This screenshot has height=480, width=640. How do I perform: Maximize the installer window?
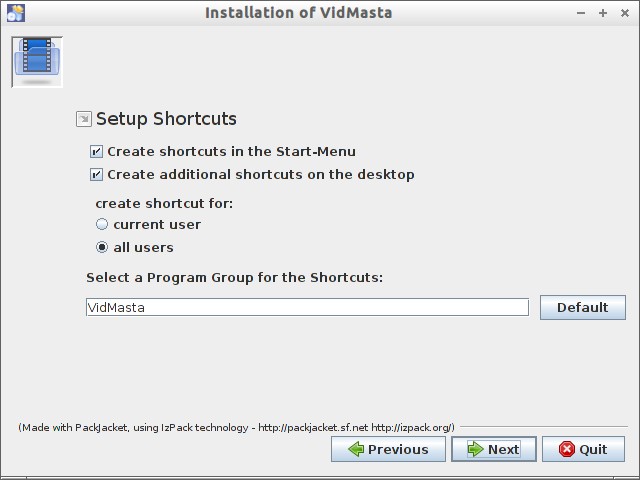click(x=603, y=13)
